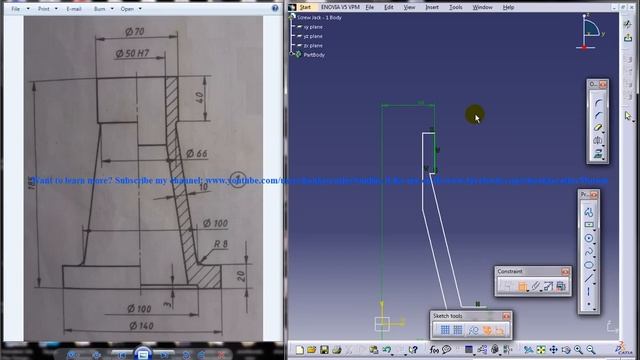This screenshot has height=360, width=640.
Task: Click the Undo arrow icon
Action: 386,350
